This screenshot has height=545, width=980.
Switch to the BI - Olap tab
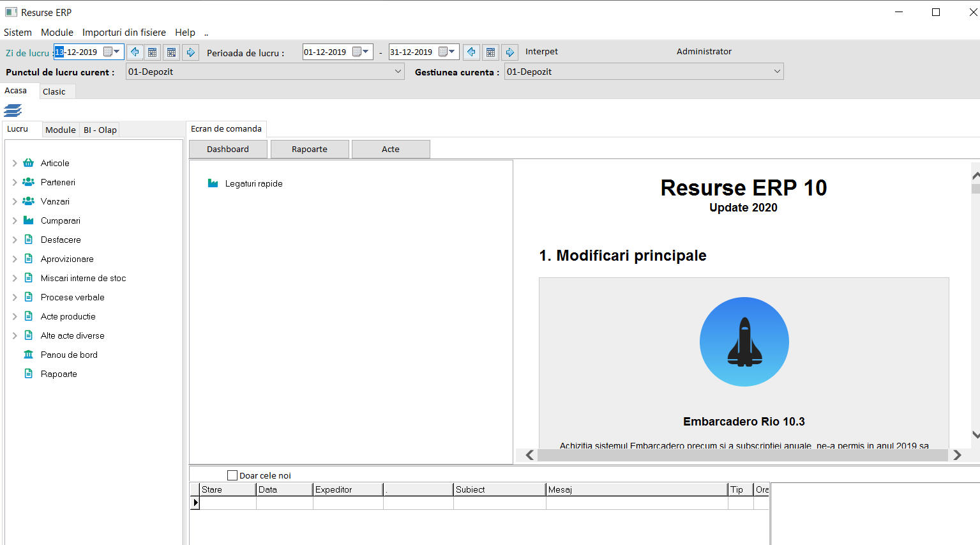coord(100,130)
